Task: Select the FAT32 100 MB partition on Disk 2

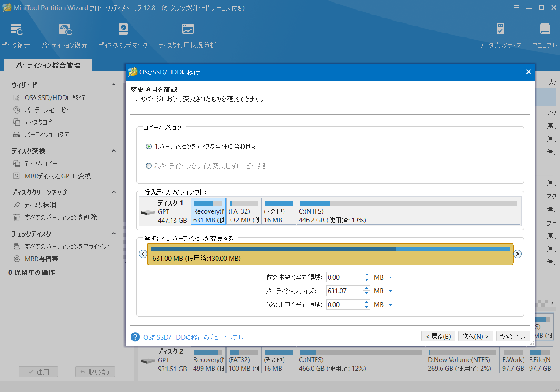Action: tap(243, 360)
